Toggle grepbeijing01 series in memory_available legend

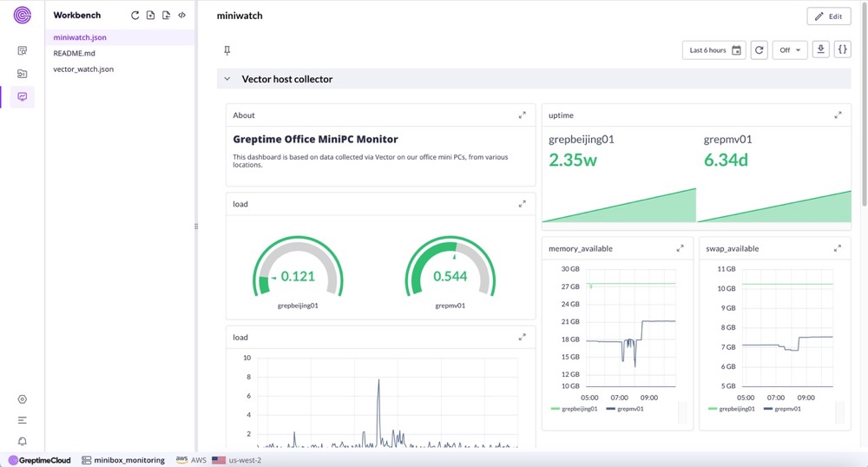575,409
